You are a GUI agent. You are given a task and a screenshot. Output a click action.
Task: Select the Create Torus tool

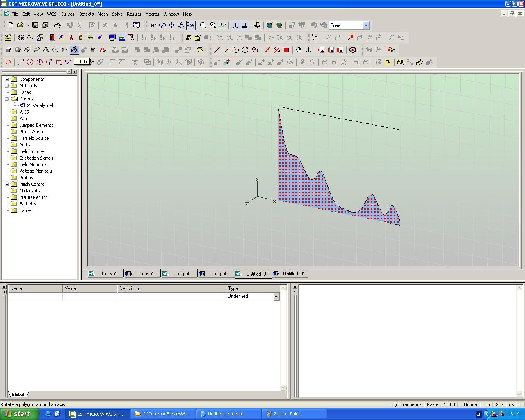55,50
